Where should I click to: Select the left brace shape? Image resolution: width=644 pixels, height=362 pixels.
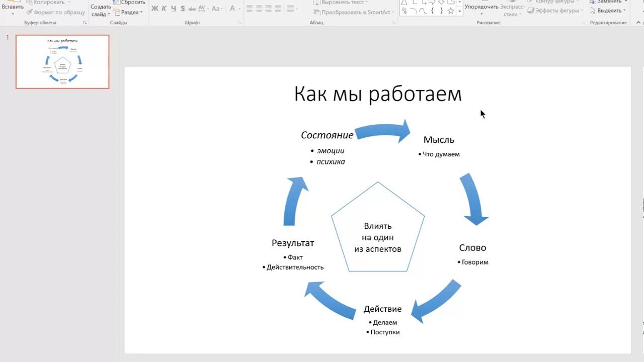(x=432, y=11)
